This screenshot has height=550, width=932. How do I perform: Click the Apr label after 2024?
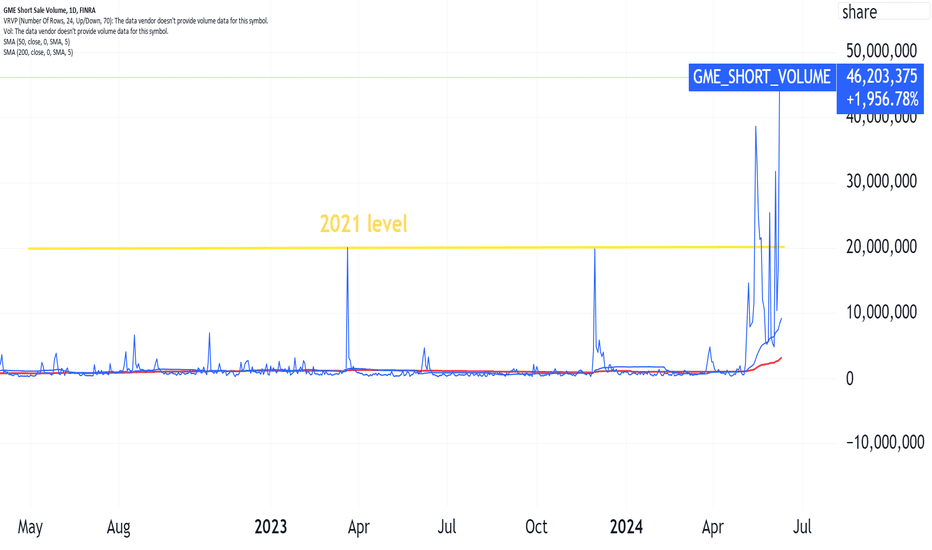click(x=713, y=527)
